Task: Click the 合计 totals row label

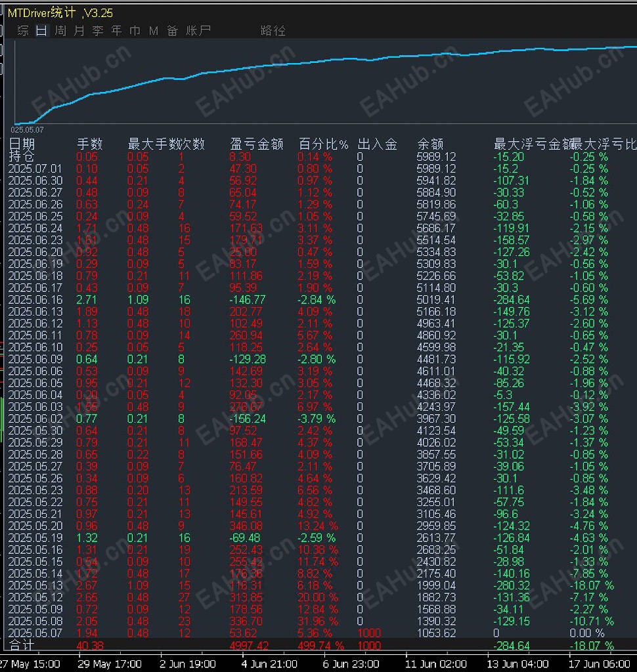Action: coord(22,645)
